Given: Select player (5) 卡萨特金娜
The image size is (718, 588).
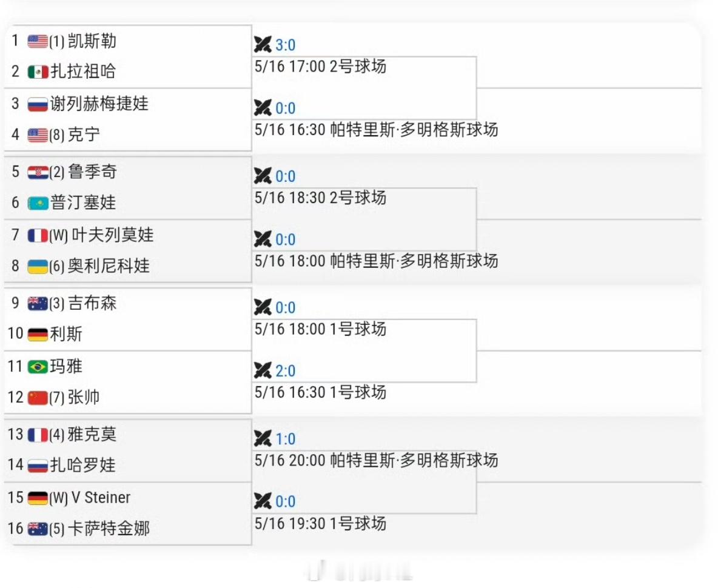Looking at the screenshot, I should point(99,529).
